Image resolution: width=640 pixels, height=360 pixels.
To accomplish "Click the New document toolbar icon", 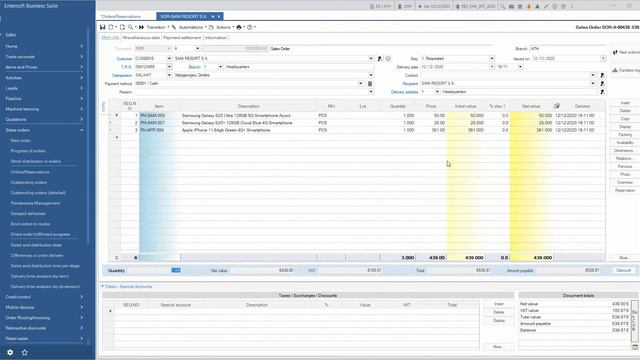I will 111,27.
